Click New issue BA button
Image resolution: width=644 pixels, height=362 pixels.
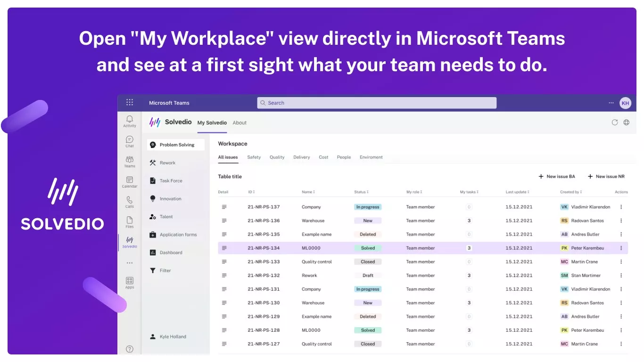tap(557, 176)
